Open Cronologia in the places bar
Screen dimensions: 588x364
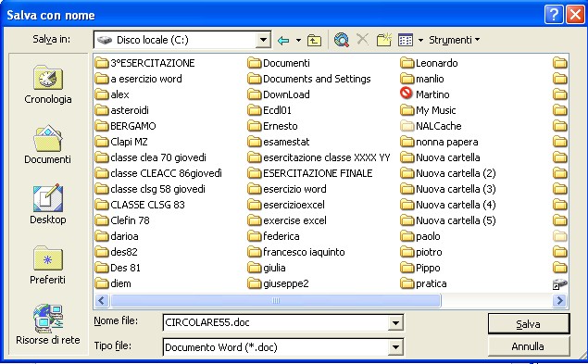[47, 85]
